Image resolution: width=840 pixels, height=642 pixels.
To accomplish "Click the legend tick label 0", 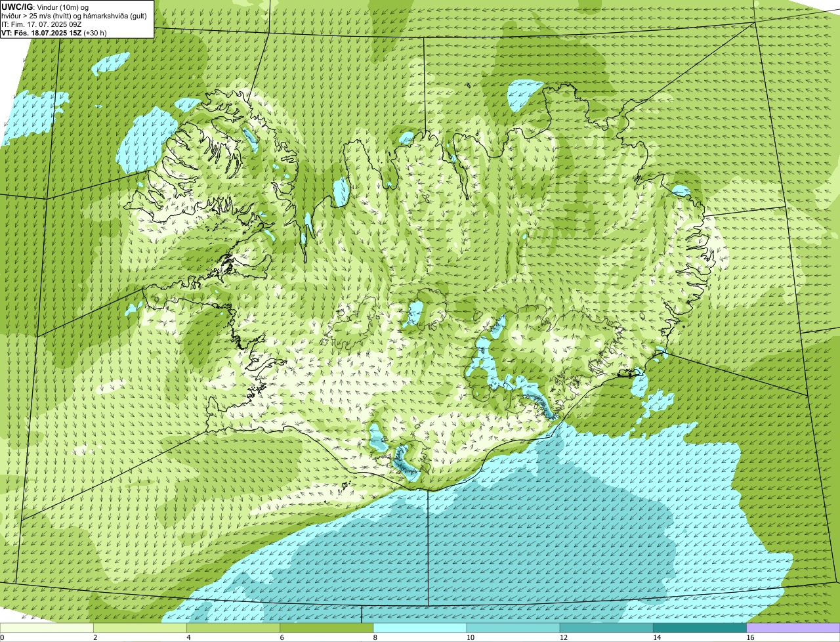I will (x=2, y=637).
